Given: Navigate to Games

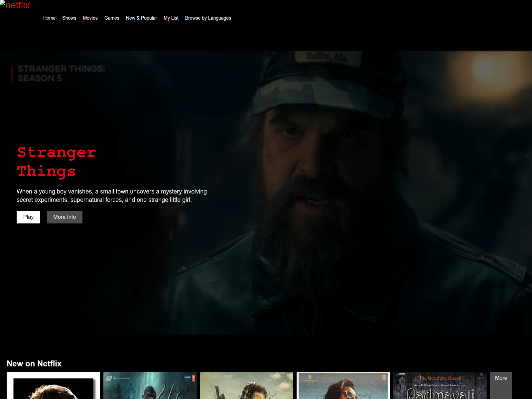Looking at the screenshot, I should pyautogui.click(x=112, y=18).
